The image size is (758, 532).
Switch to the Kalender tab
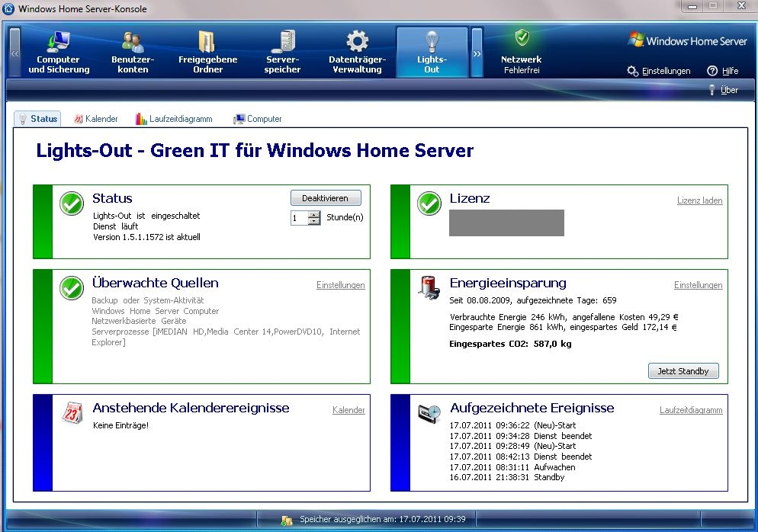click(96, 119)
